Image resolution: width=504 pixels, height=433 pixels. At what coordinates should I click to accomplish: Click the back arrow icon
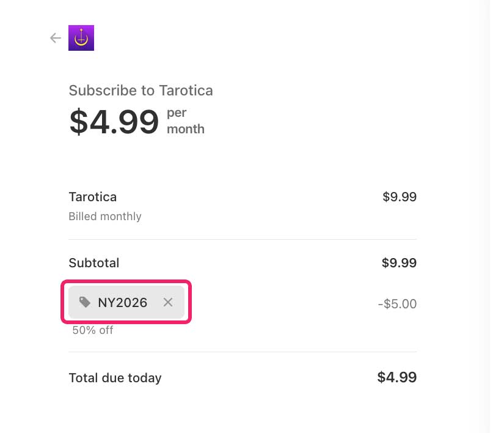[x=56, y=39]
